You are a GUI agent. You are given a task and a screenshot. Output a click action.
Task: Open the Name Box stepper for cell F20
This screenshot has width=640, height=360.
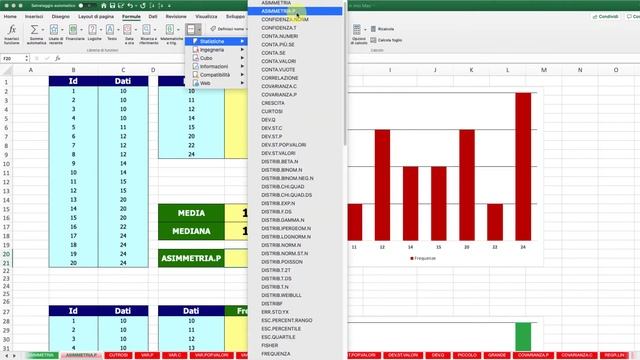(27, 58)
